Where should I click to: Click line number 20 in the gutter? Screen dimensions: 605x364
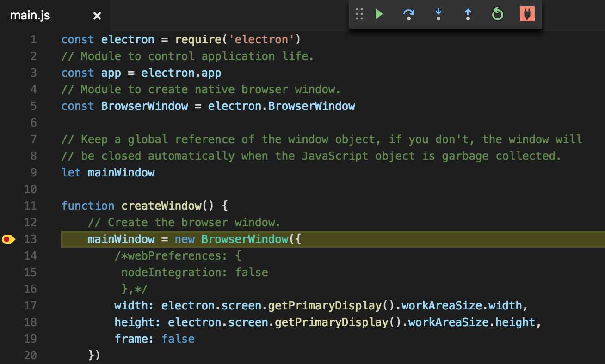tap(30, 356)
